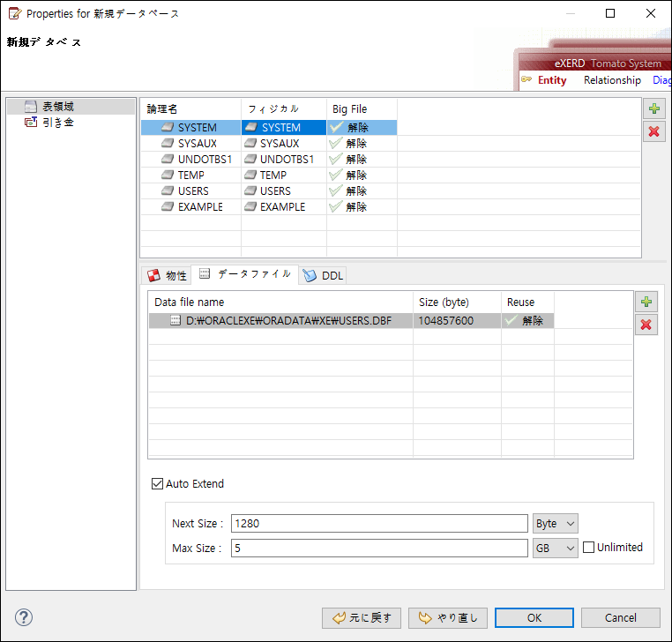Select 表領域 in the left tree
Screen dimensions: 672x642
(58, 107)
